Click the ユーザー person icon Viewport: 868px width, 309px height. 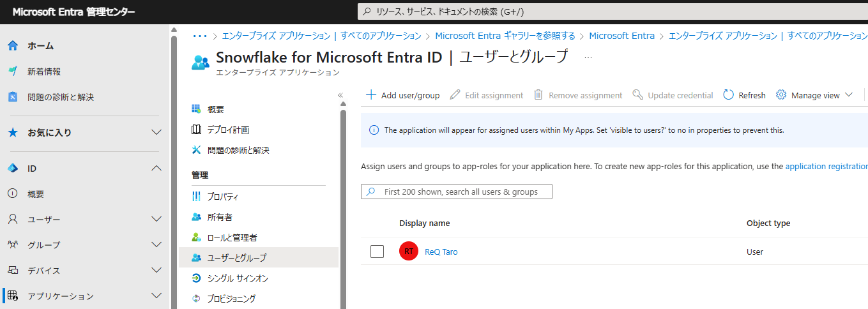point(12,220)
